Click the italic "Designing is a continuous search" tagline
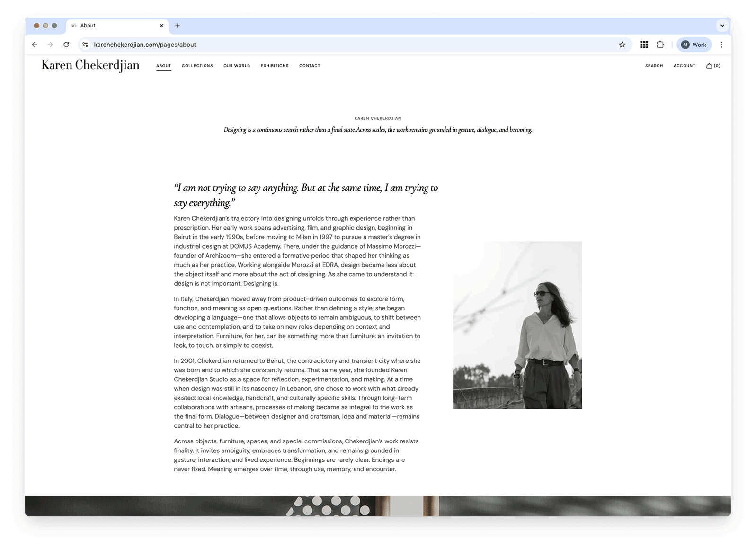 [x=378, y=130]
